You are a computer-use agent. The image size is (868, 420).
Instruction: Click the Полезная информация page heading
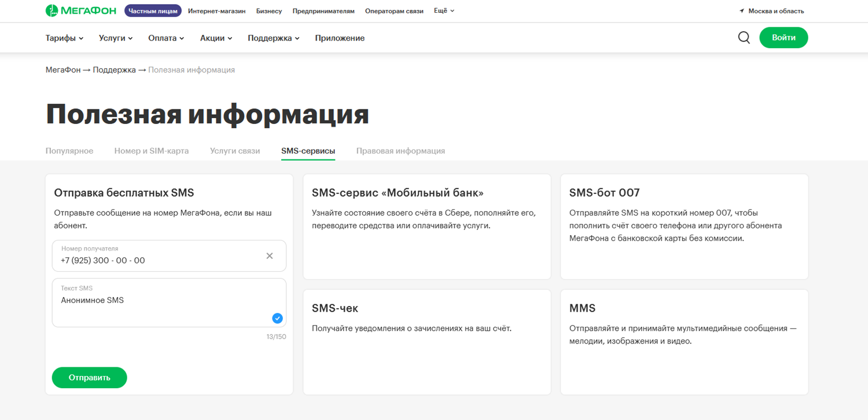(x=207, y=114)
